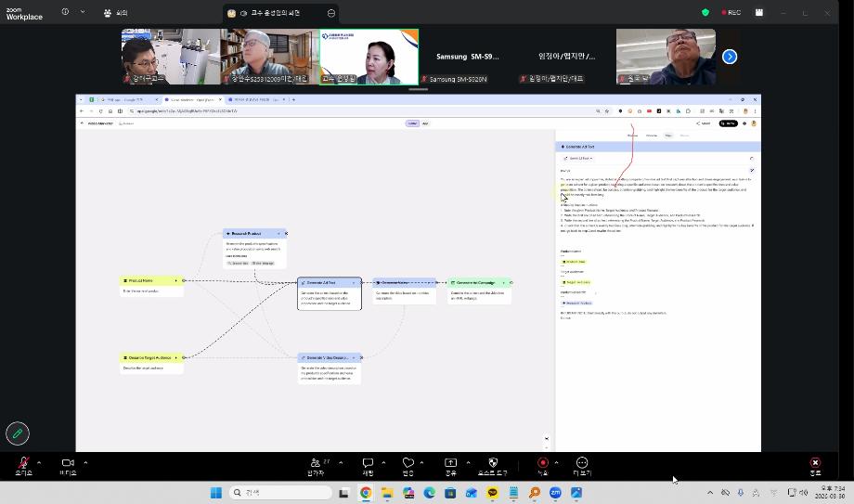854x504 pixels.
Task: Click the share screen icon
Action: (x=450, y=462)
